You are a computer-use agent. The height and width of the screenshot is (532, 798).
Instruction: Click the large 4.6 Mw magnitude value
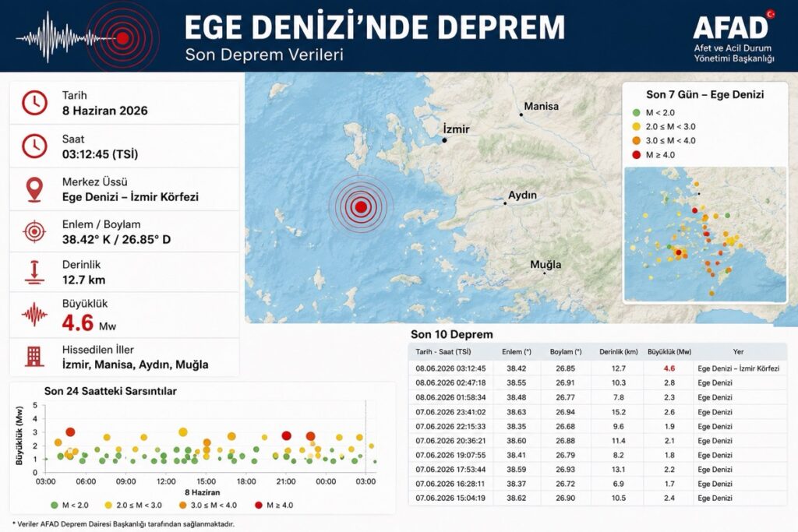(x=89, y=323)
